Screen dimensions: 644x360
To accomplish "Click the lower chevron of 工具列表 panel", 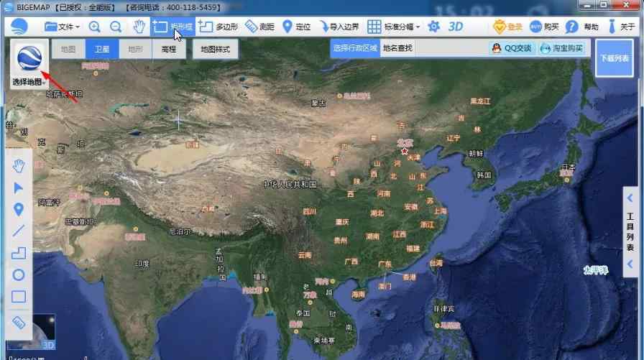I will (x=630, y=264).
